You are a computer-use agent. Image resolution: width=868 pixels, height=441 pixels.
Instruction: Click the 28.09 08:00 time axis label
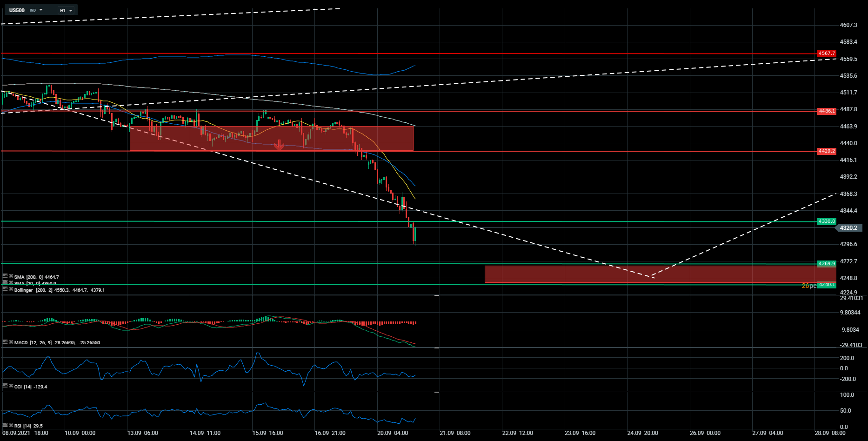coord(830,433)
